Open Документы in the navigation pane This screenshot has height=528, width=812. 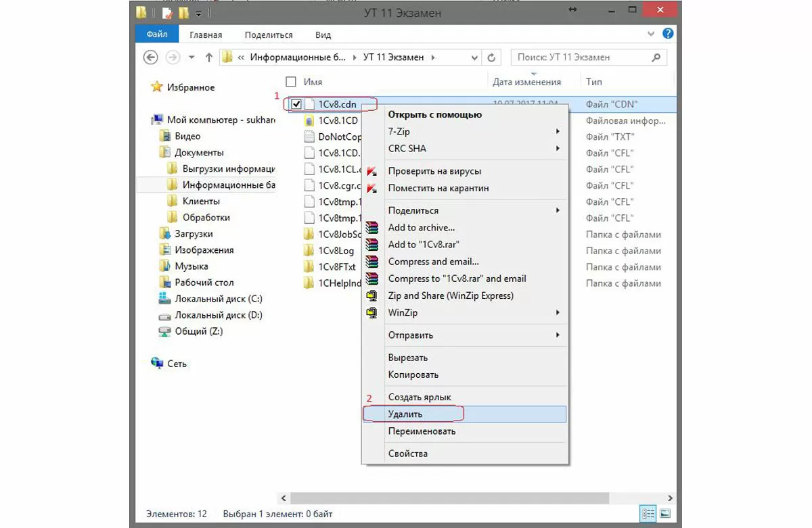199,152
